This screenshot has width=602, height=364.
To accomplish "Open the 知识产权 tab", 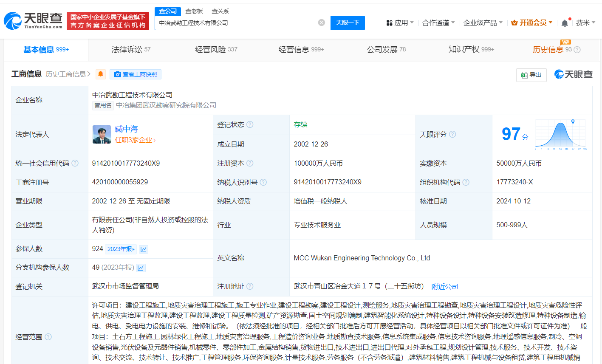I will [471, 50].
